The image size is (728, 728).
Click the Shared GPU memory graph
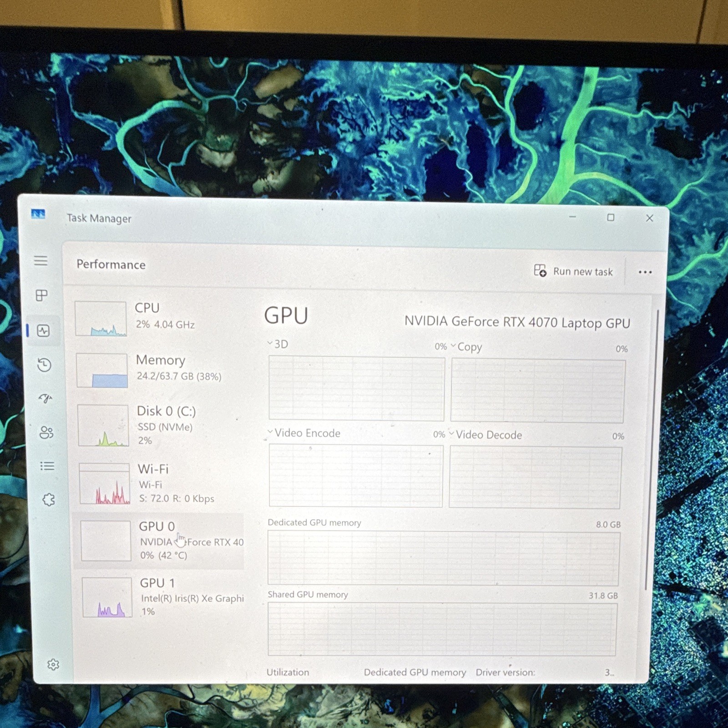(443, 629)
